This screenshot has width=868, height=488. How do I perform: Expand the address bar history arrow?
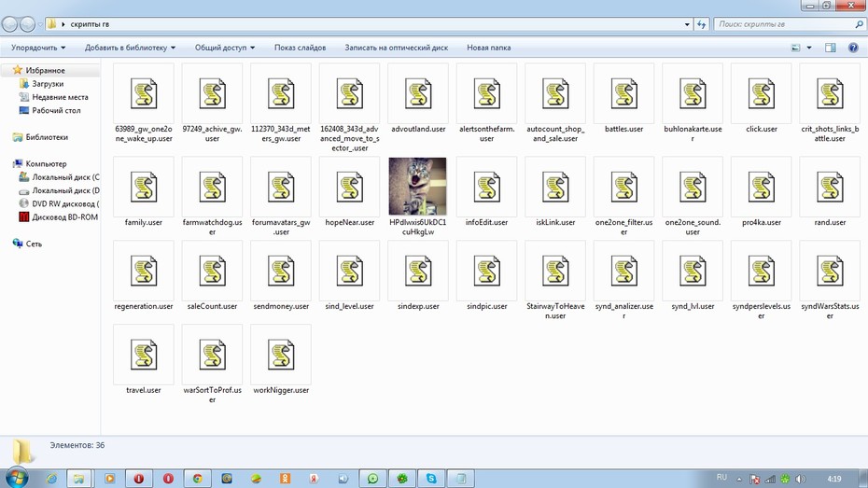pos(687,24)
